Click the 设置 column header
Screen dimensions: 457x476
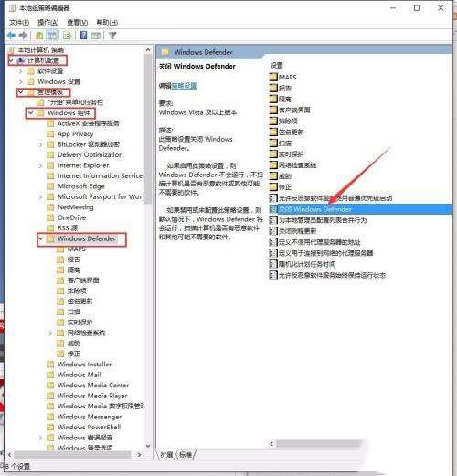(x=277, y=65)
